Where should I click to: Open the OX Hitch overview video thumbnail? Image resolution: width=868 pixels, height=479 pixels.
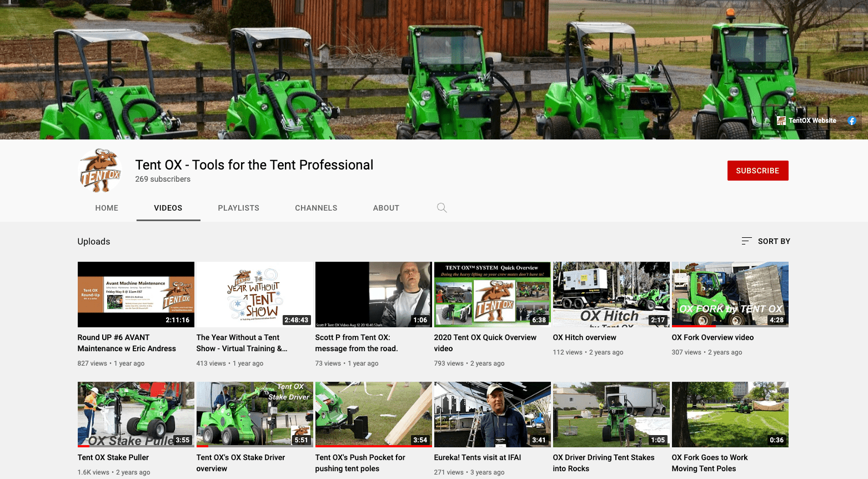(611, 295)
